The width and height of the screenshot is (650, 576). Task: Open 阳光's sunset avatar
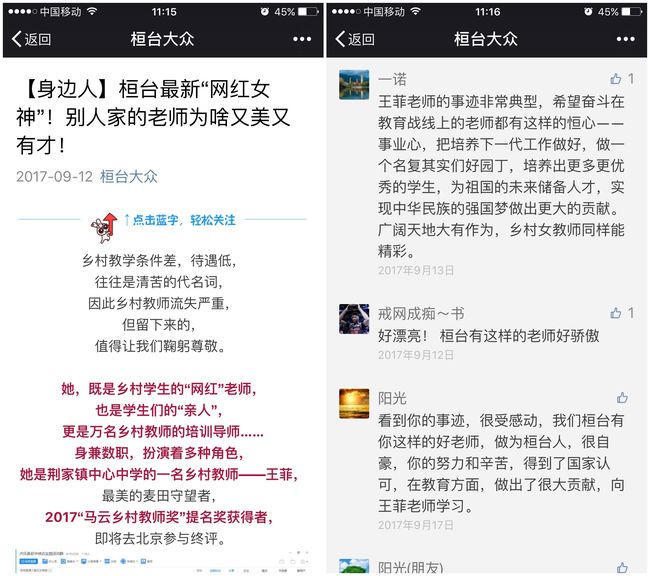(354, 403)
